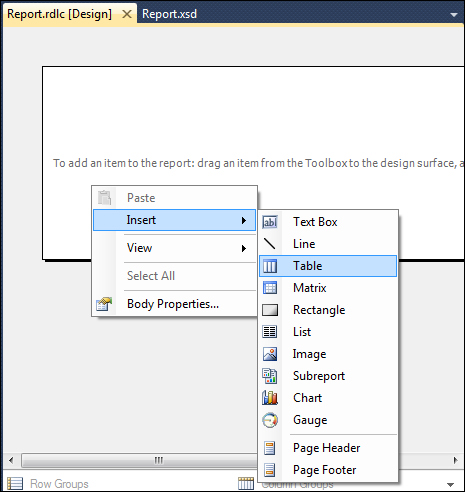Expand the grouping pane dropdown arrow

(450, 484)
